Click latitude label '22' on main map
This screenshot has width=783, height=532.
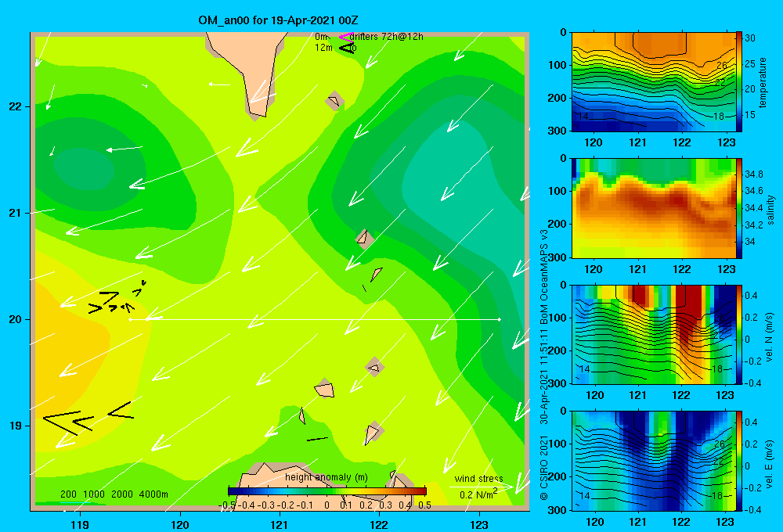16,107
